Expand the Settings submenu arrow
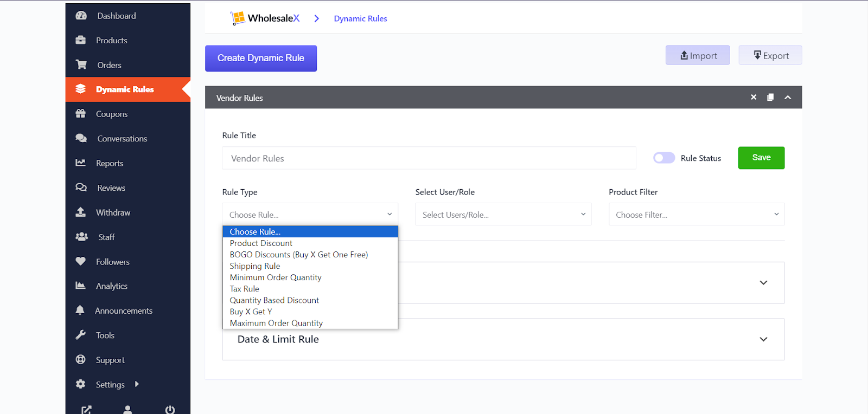Viewport: 868px width, 414px height. coord(137,384)
